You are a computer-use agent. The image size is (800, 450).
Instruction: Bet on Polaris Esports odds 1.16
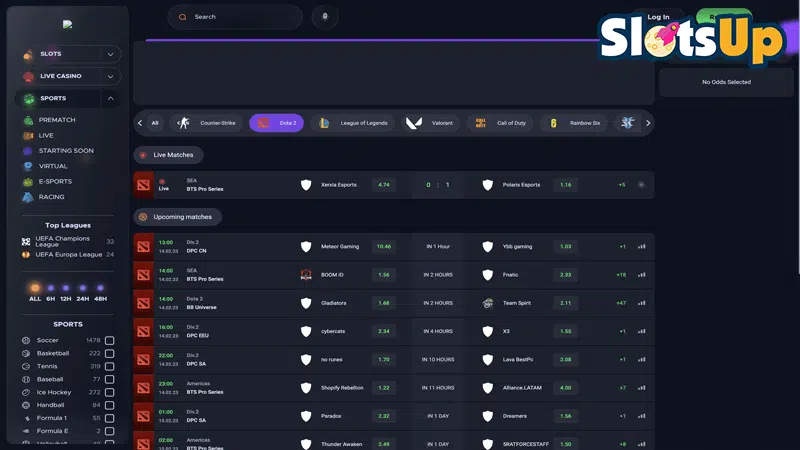(565, 185)
